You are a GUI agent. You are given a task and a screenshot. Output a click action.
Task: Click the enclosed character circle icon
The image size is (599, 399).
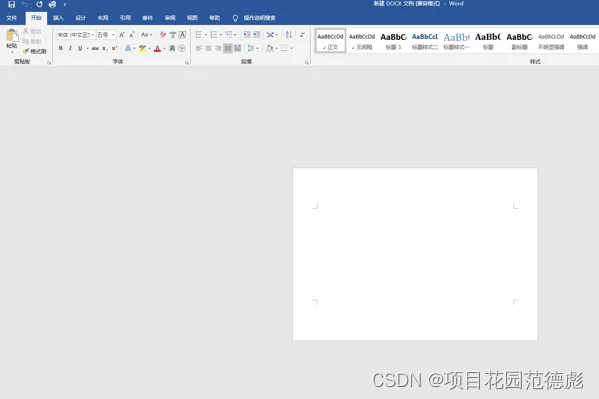pyautogui.click(x=182, y=48)
